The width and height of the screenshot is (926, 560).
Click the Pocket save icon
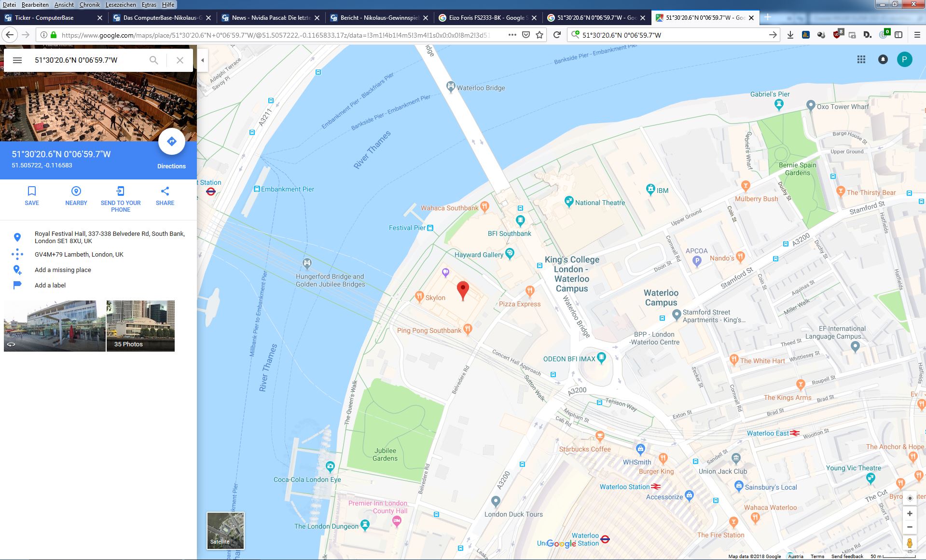coord(526,35)
